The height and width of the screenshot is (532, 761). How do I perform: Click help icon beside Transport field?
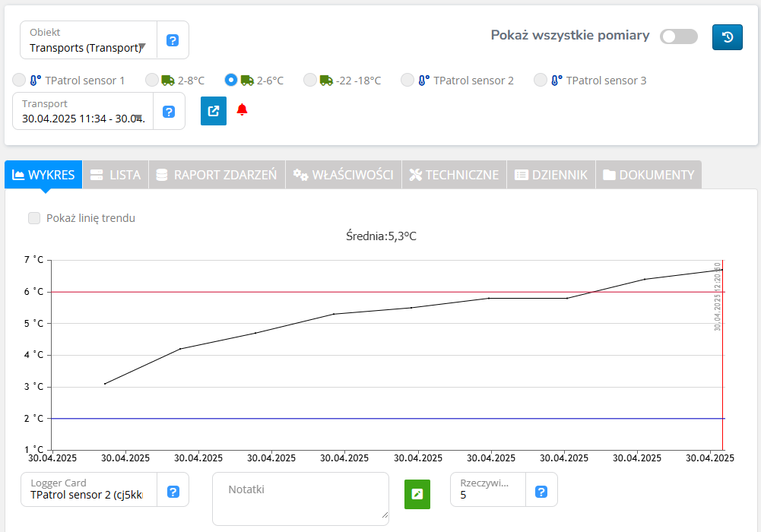[x=169, y=112]
